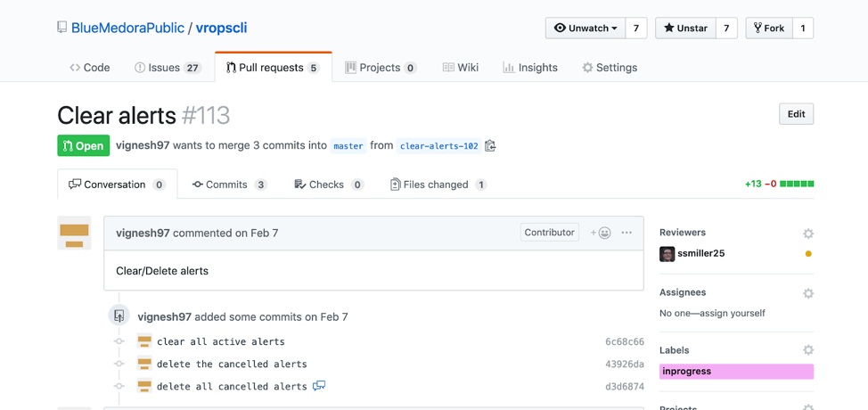868x410 pixels.
Task: Switch to the Commits tab
Action: pos(230,184)
